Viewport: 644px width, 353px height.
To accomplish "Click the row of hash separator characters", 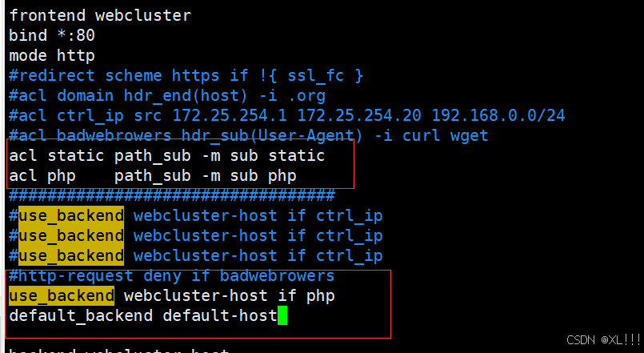I will coord(172,195).
